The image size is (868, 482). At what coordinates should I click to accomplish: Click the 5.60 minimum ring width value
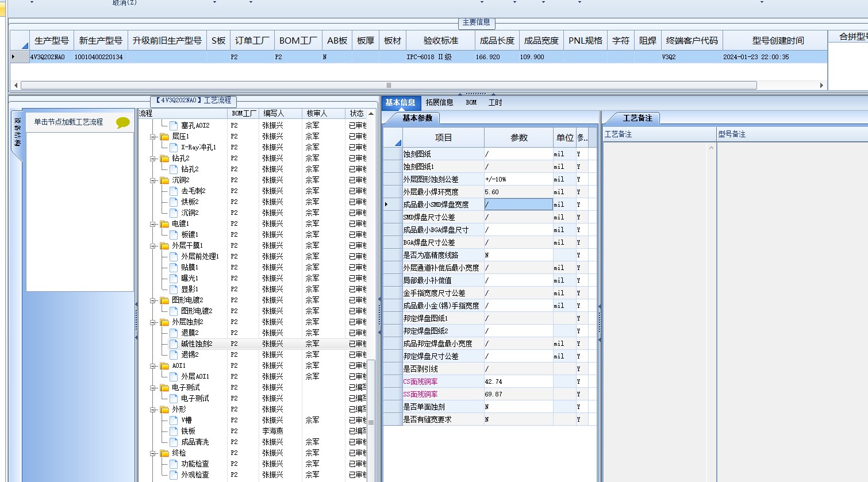coord(492,192)
